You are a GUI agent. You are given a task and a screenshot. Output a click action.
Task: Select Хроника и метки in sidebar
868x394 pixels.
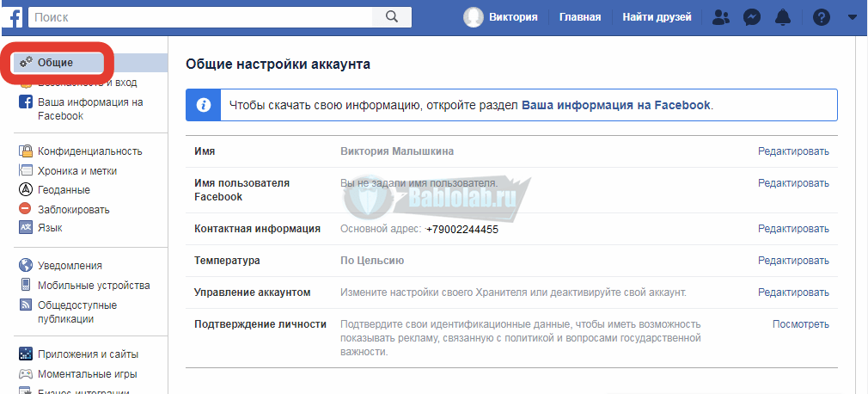click(77, 171)
